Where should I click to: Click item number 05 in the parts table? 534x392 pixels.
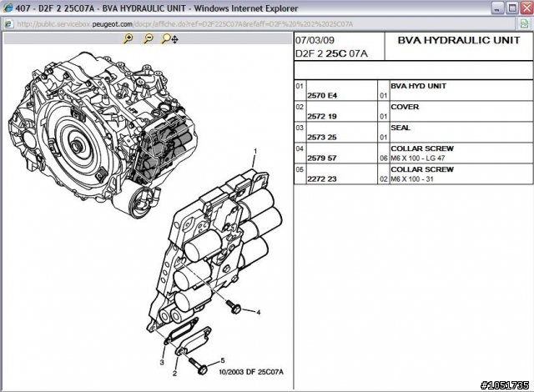click(300, 169)
